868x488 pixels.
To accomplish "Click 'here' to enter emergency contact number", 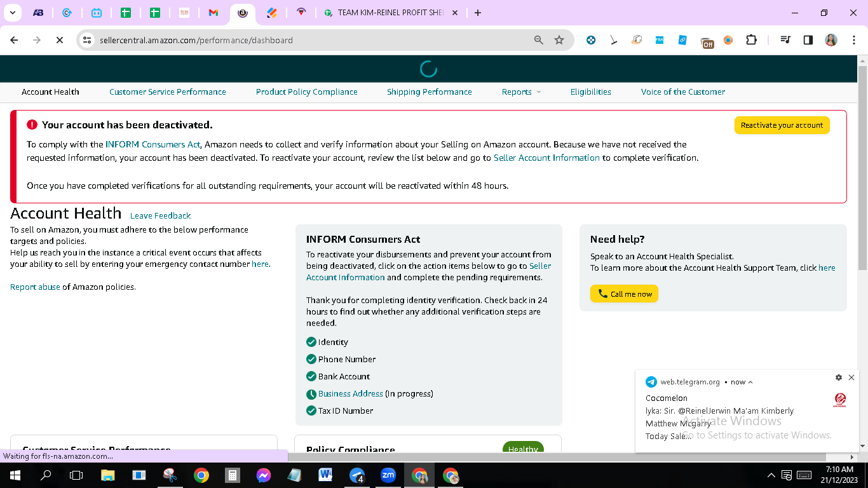I will coord(260,264).
